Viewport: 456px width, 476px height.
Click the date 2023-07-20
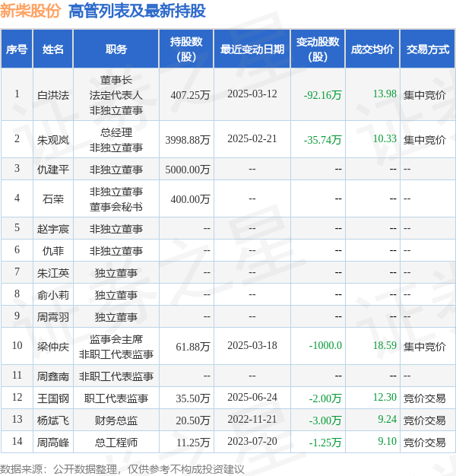pyautogui.click(x=252, y=441)
